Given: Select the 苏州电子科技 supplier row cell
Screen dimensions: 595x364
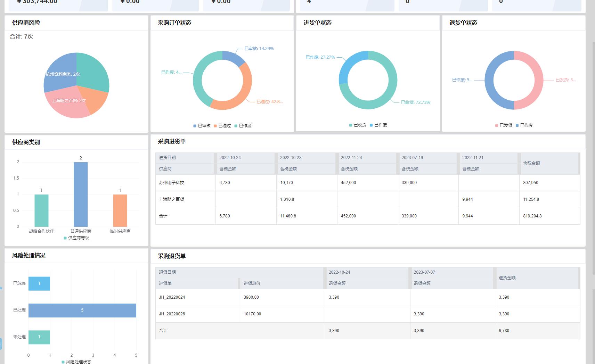Looking at the screenshot, I should point(186,183).
